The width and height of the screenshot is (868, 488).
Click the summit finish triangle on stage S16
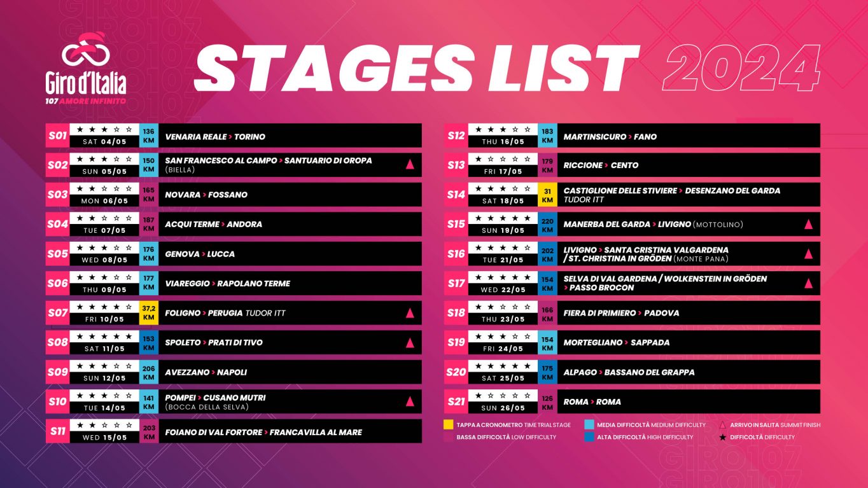click(x=808, y=254)
